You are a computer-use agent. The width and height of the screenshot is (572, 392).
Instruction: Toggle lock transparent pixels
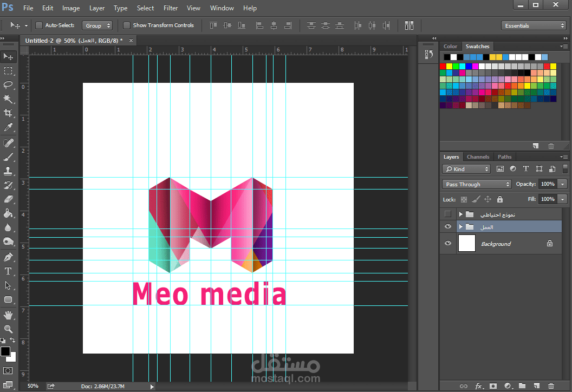click(464, 199)
